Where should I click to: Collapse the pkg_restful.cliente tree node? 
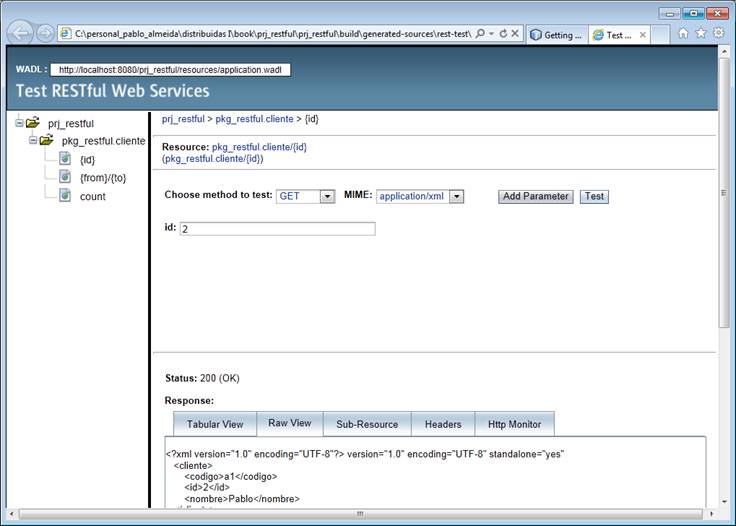coord(33,141)
